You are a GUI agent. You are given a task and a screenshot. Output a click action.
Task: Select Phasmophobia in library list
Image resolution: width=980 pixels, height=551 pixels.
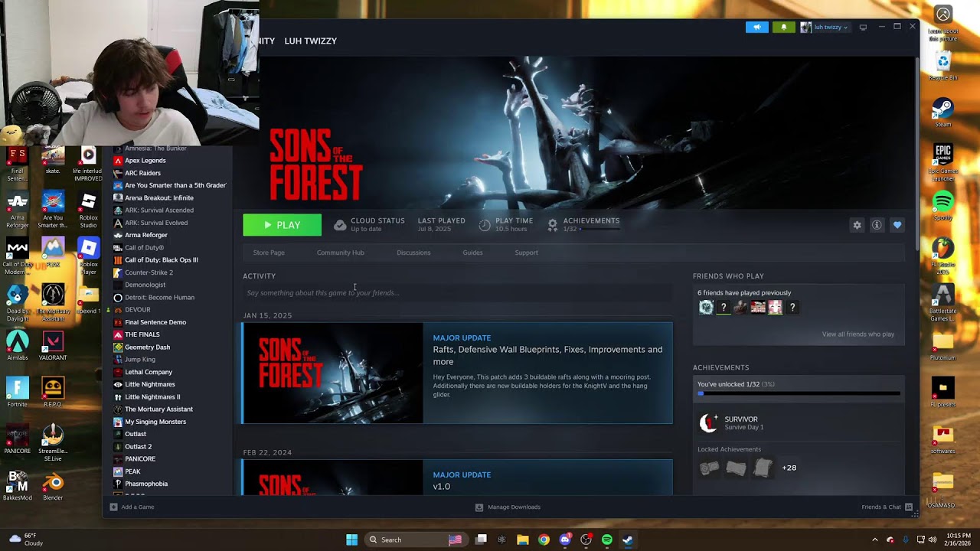146,484
